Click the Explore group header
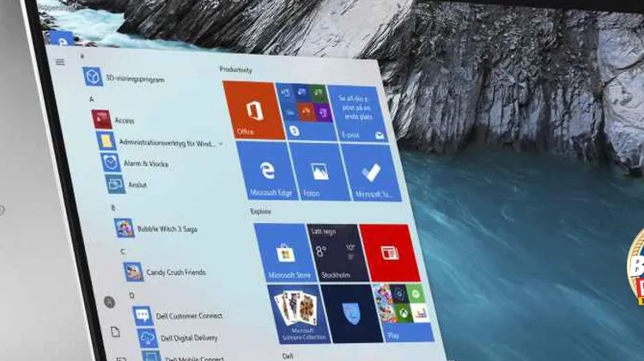 260,212
